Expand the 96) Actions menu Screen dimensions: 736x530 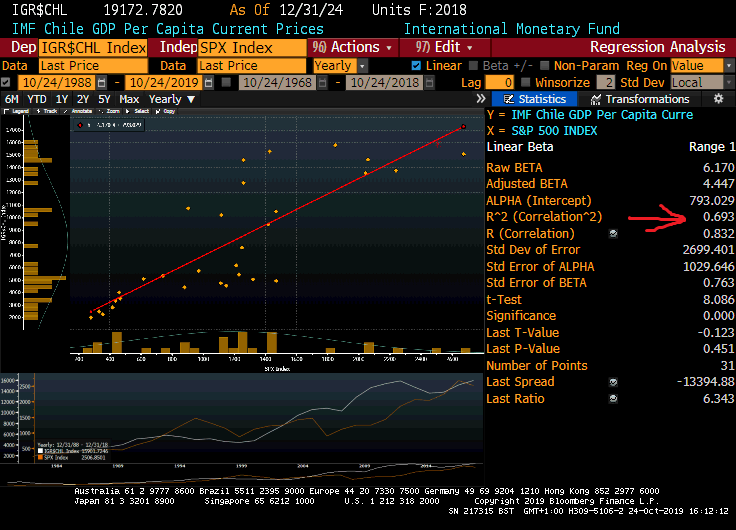(353, 47)
